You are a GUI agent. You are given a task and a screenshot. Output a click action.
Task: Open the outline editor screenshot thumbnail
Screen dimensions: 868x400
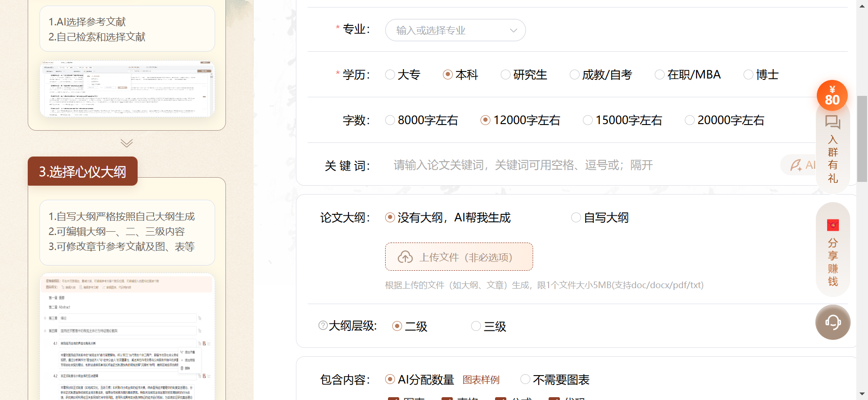127,337
